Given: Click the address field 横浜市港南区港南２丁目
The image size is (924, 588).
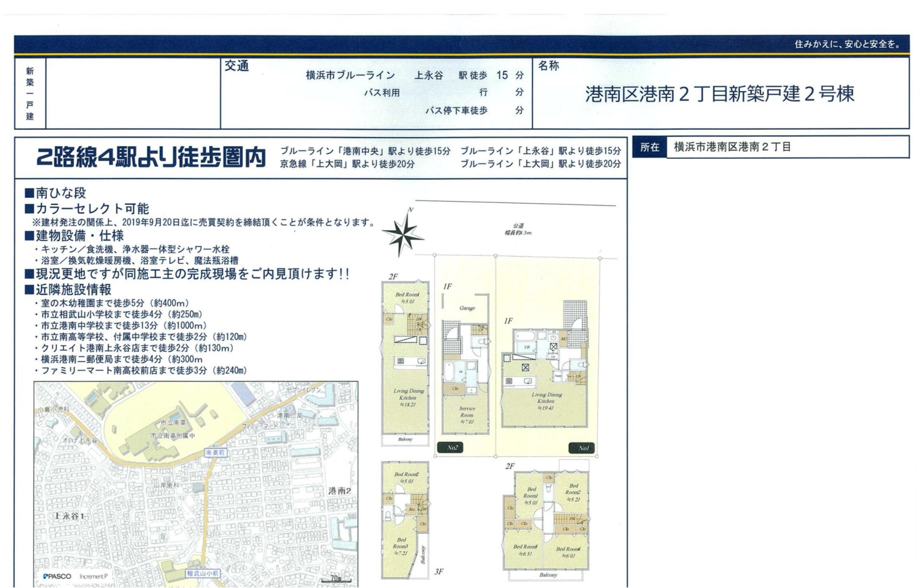Looking at the screenshot, I should pos(732,147).
